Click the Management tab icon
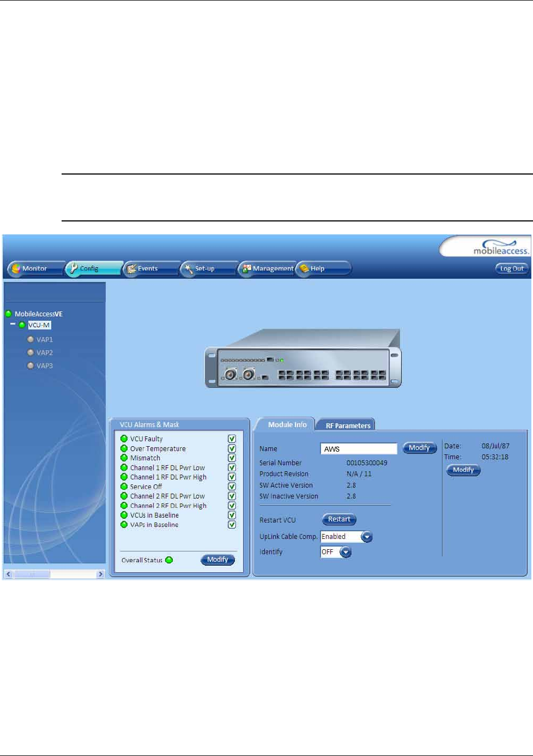This screenshot has height=756, width=533. (247, 268)
